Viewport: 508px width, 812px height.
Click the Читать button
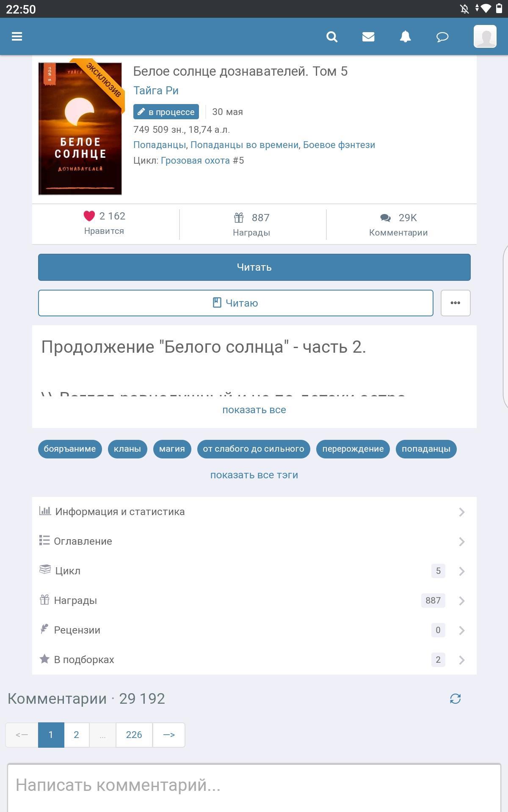tap(254, 267)
